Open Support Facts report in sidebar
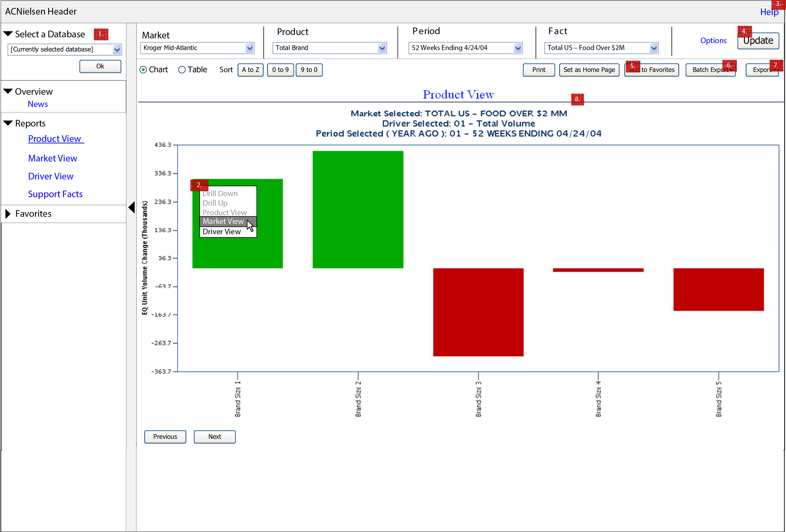Viewport: 786px width, 532px height. (55, 194)
